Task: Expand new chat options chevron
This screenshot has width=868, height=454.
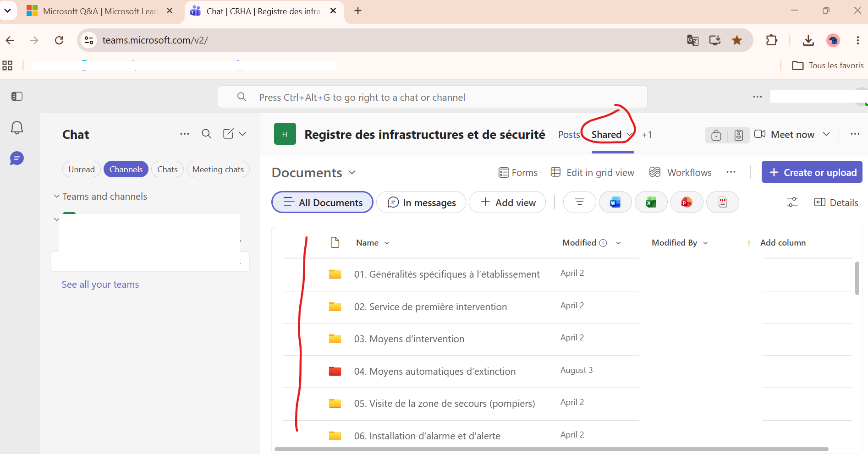Action: click(x=242, y=134)
